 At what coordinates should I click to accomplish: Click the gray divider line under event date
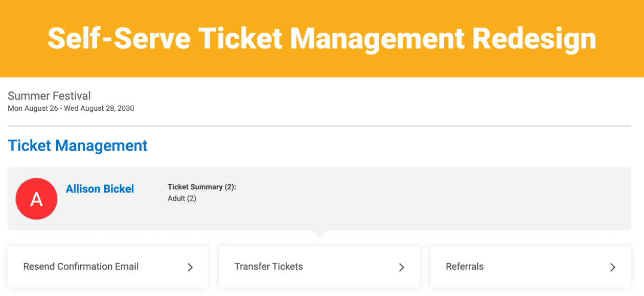pos(319,126)
